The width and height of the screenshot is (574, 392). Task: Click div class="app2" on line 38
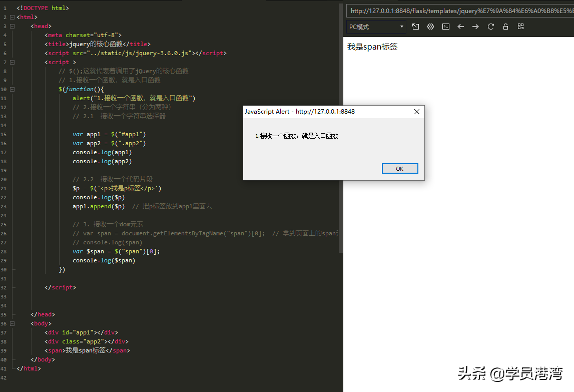point(87,341)
